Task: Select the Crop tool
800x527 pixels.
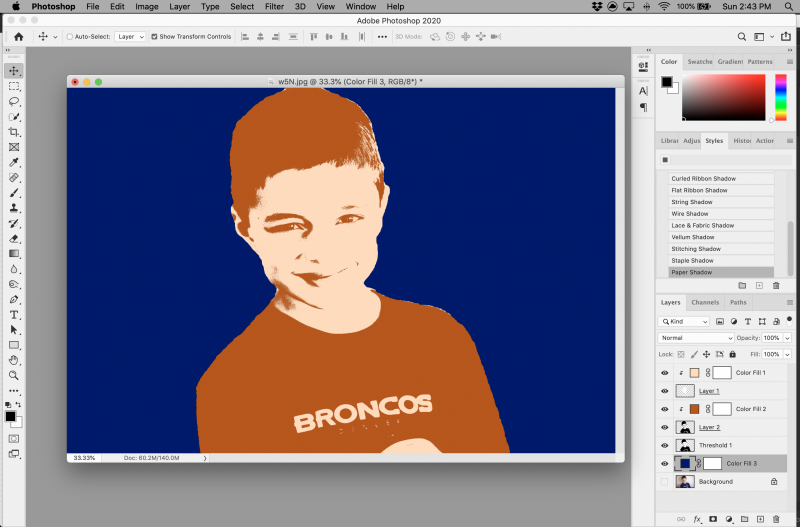Action: point(14,132)
